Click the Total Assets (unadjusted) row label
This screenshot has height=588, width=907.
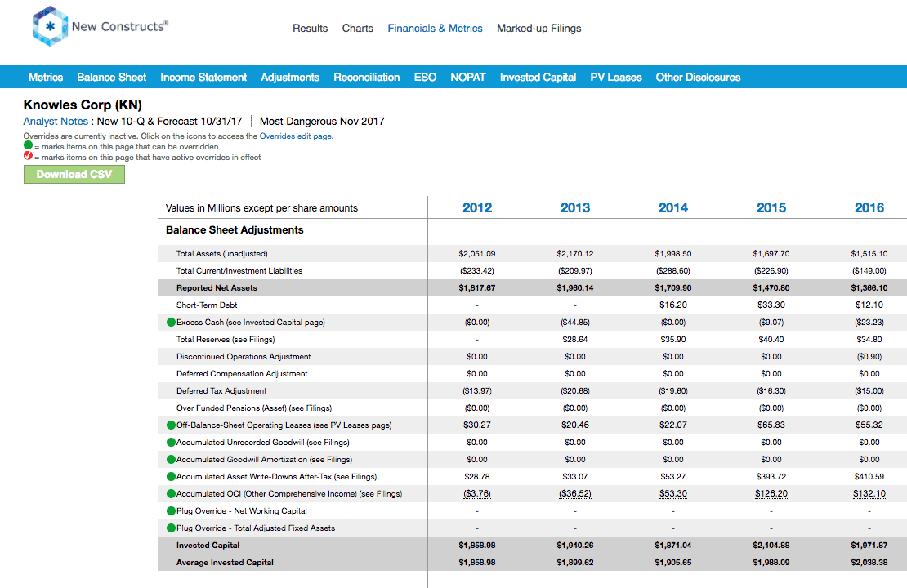coord(222,254)
